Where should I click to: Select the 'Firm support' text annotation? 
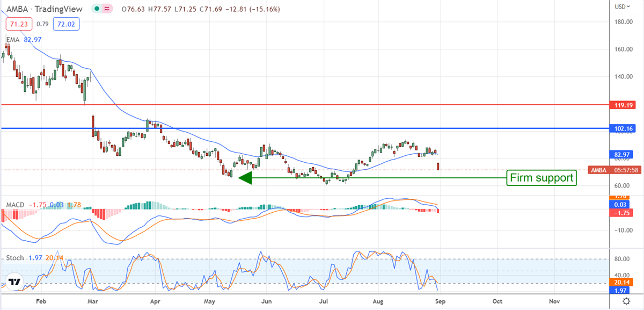pos(541,178)
